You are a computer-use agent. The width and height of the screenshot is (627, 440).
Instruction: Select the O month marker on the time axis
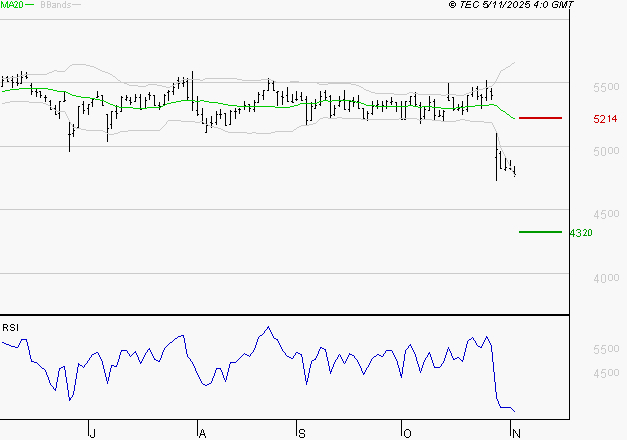pos(406,432)
